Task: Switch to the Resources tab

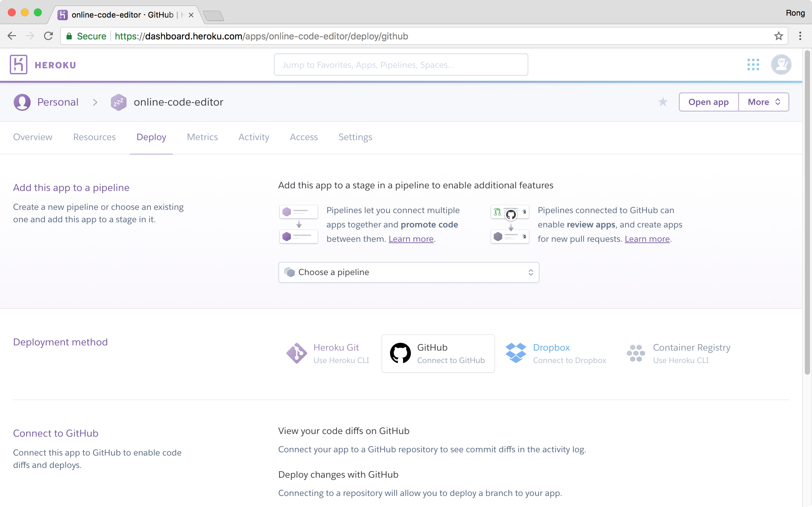Action: click(94, 137)
